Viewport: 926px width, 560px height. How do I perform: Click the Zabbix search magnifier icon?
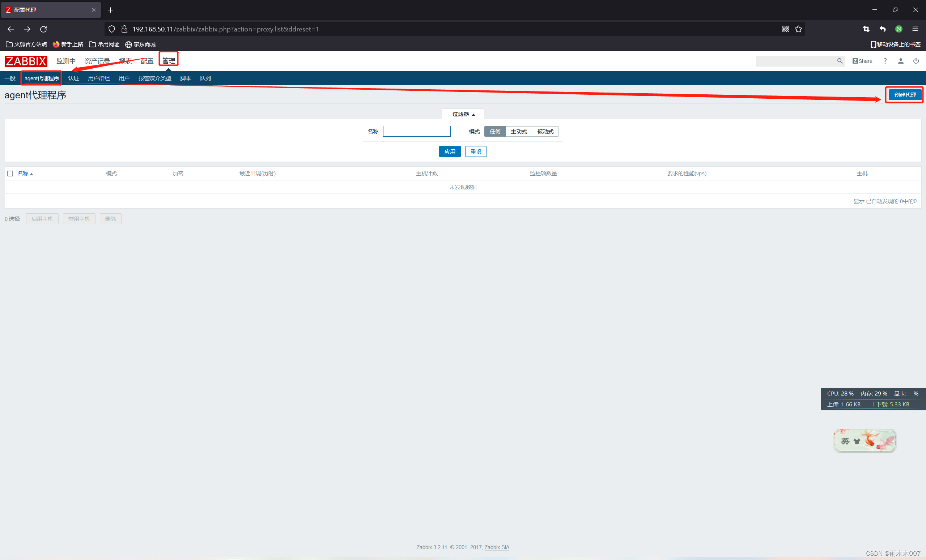[x=840, y=61]
